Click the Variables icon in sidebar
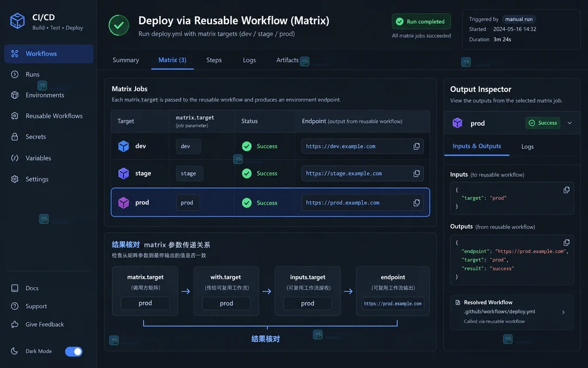This screenshot has width=588, height=368. pos(14,158)
